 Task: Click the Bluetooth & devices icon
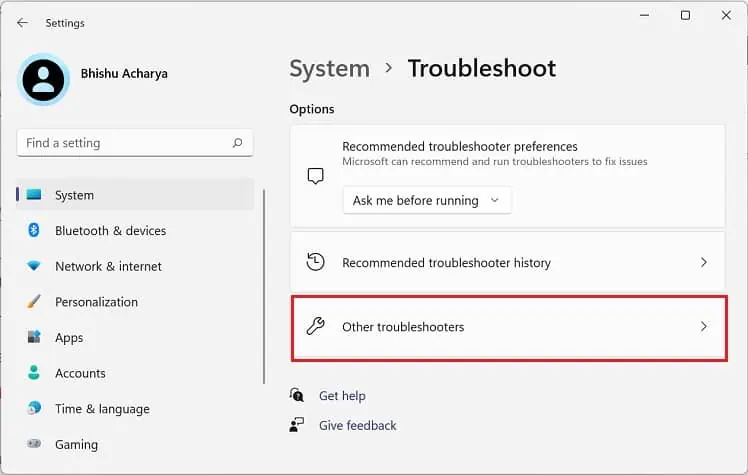pos(34,230)
